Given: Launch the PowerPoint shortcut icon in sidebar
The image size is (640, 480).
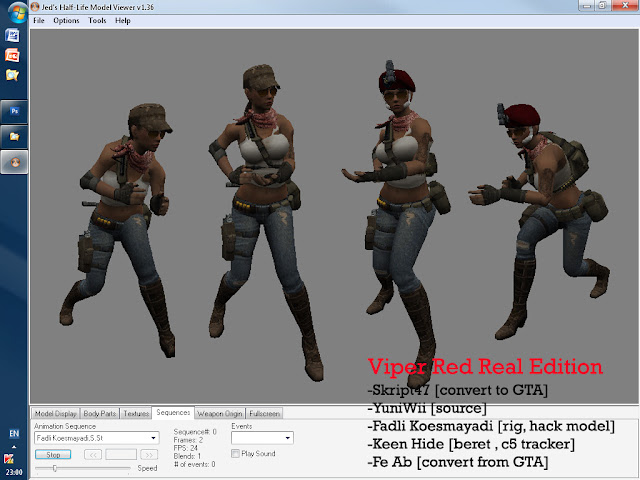Looking at the screenshot, I should coord(12,55).
